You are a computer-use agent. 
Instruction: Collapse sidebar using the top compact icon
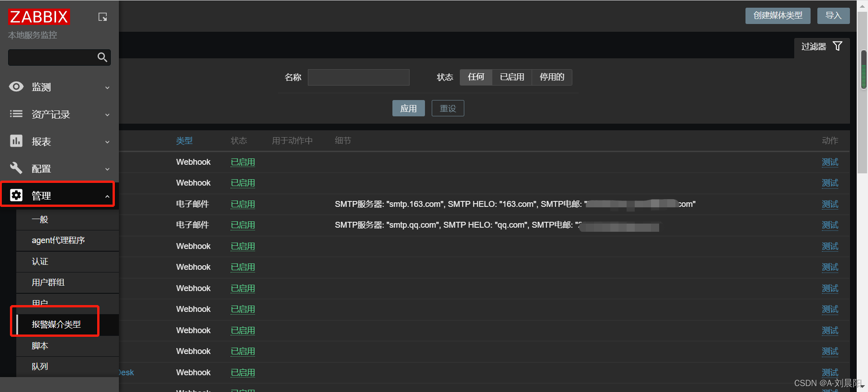[x=103, y=17]
